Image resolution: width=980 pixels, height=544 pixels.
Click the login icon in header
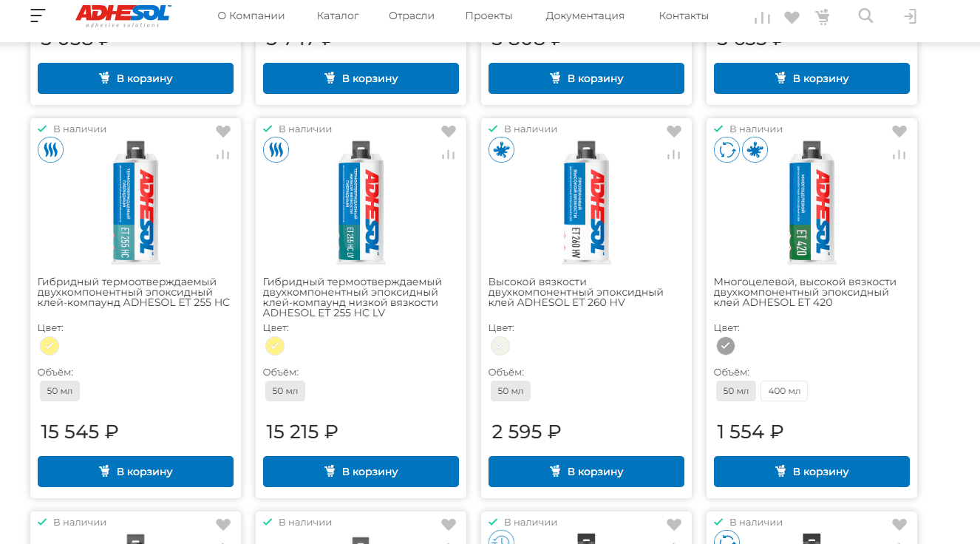coord(910,16)
